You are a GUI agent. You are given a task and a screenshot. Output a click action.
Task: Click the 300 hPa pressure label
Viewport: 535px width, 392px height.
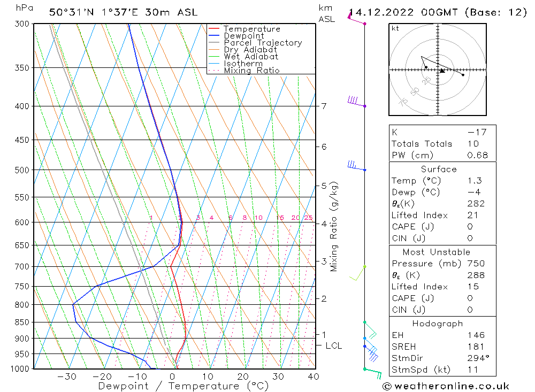point(22,24)
